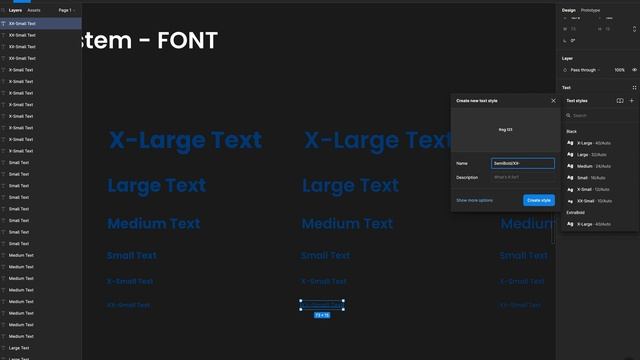This screenshot has height=360, width=640.
Task: Click the Ag icon beside Large style
Action: pyautogui.click(x=570, y=155)
